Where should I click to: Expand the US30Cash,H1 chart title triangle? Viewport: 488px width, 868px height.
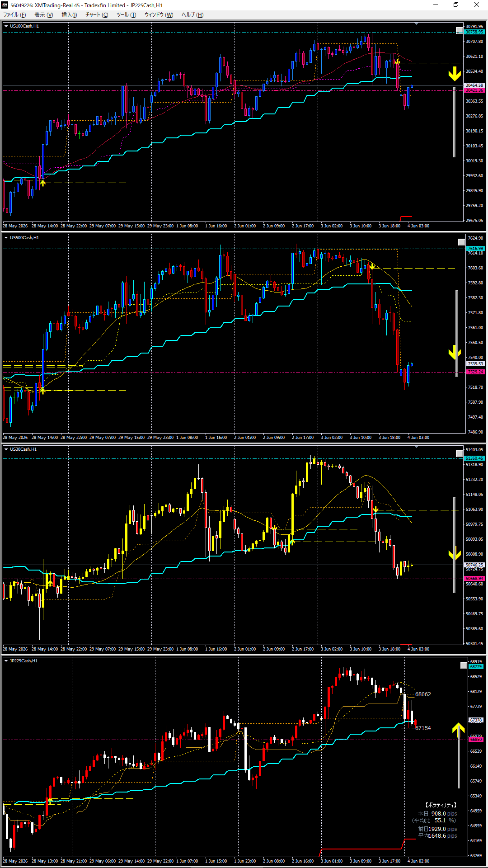pos(6,449)
